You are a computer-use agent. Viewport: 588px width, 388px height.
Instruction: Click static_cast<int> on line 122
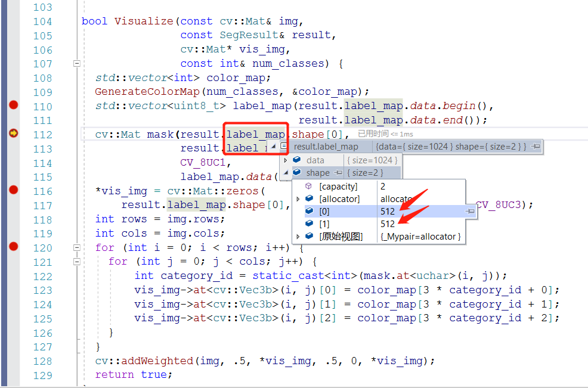pos(305,275)
